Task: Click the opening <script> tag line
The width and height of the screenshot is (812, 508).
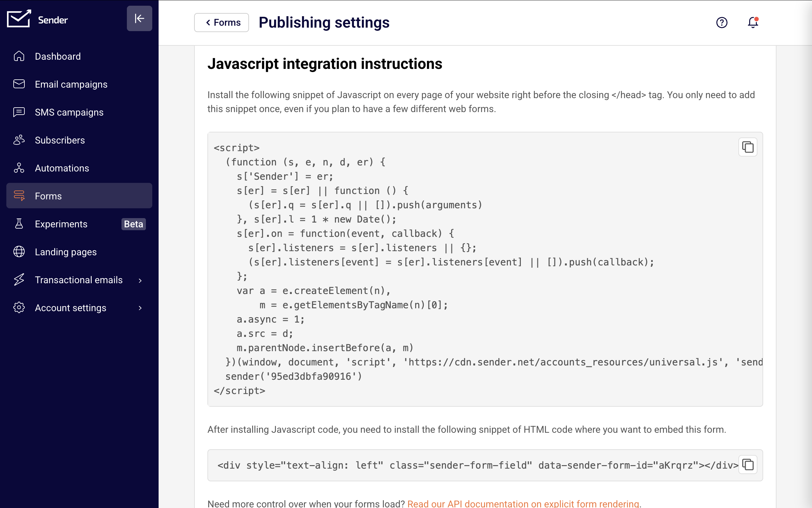Action: click(x=237, y=148)
